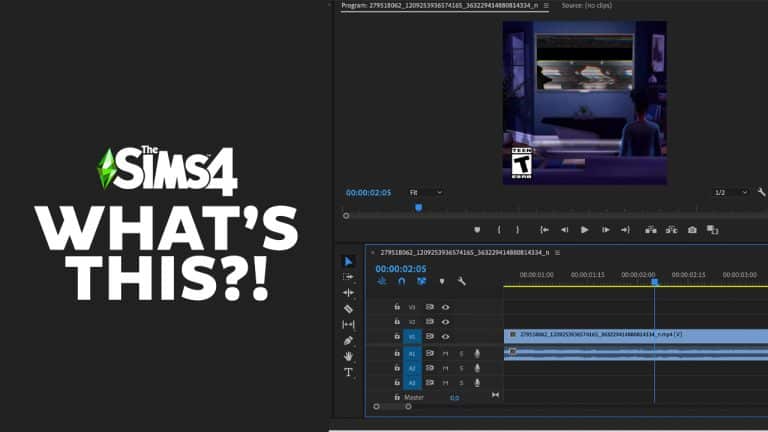This screenshot has width=768, height=432.
Task: Open the Fit zoom level dropdown
Action: coord(426,192)
